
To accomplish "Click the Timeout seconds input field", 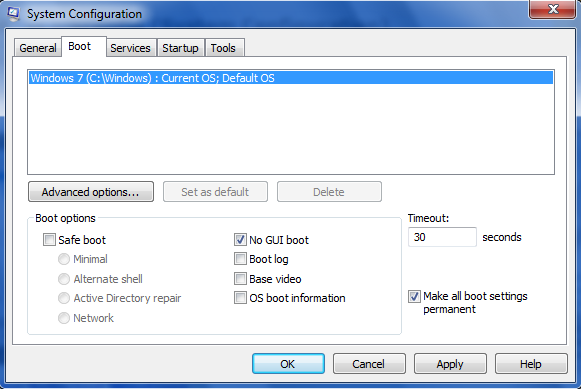I will [x=442, y=237].
